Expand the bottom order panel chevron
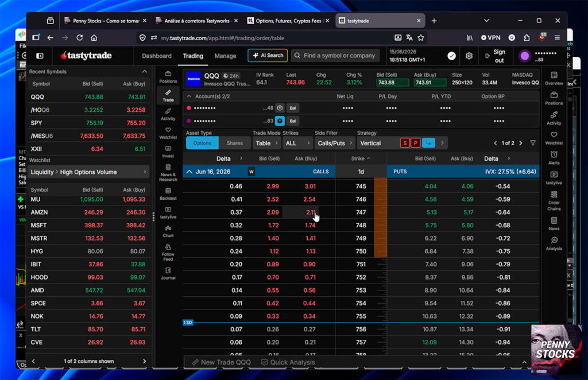 coord(524,362)
